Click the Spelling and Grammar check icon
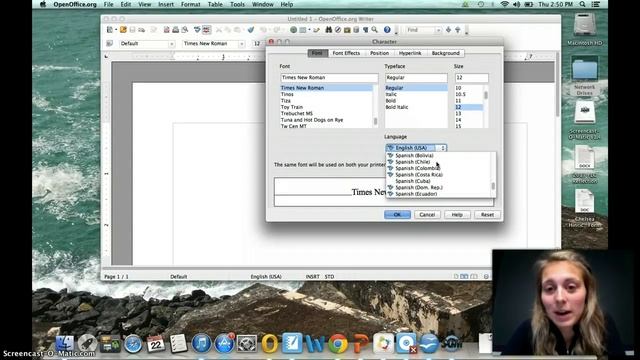 coord(197,30)
